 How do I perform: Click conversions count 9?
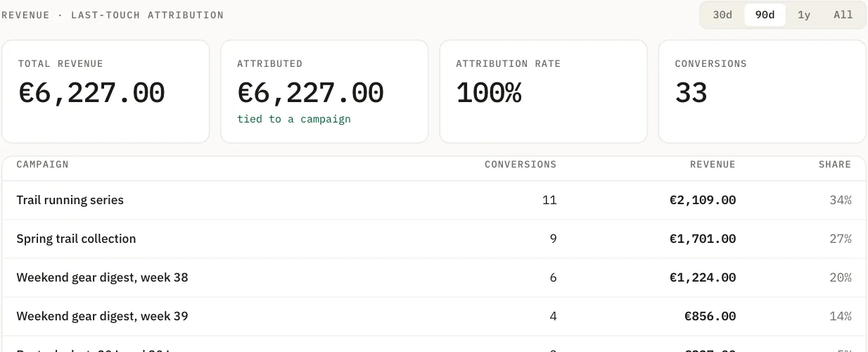pos(553,239)
